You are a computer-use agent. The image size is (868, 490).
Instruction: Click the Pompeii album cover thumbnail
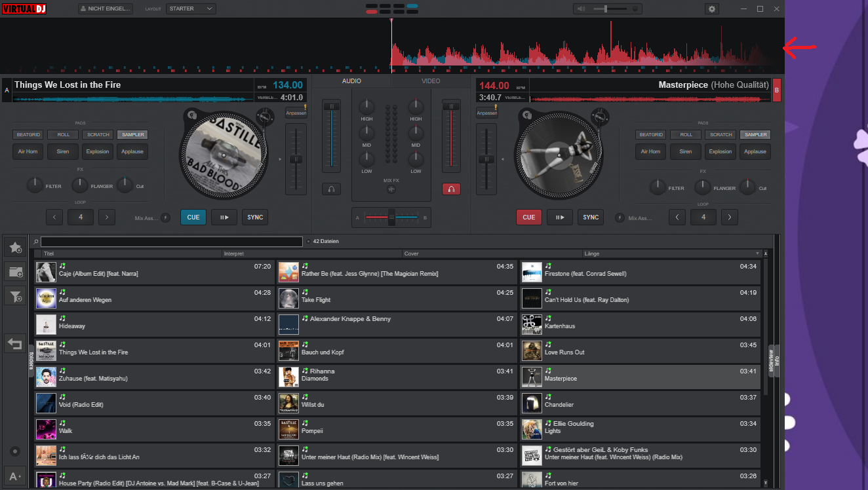(288, 429)
